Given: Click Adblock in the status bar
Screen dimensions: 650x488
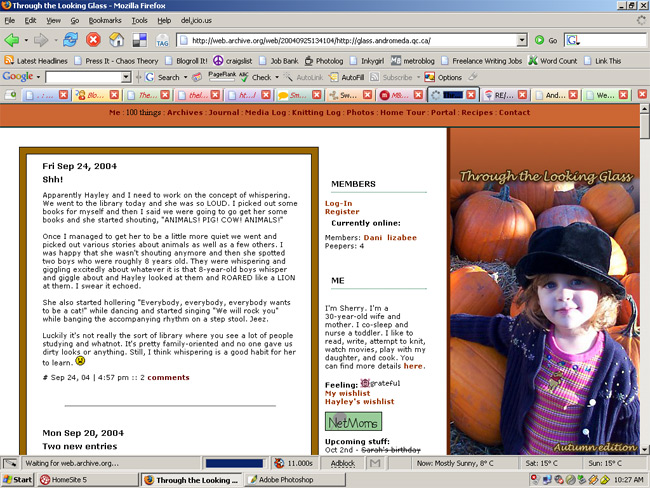Looking at the screenshot, I should 343,463.
